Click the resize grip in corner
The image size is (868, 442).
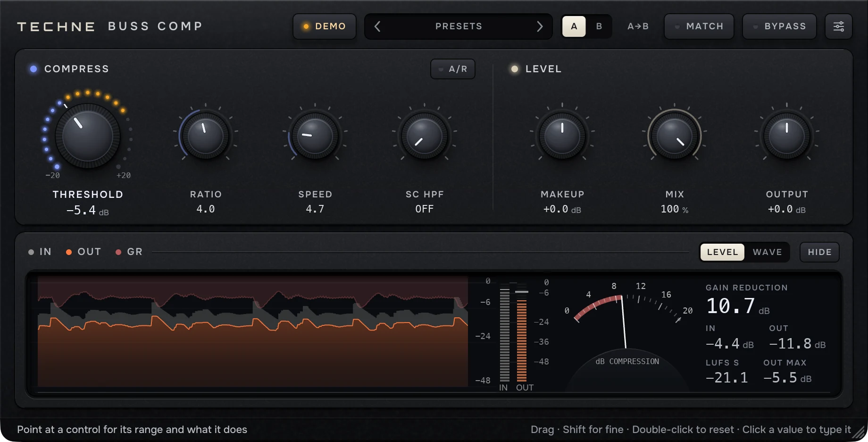click(860, 432)
